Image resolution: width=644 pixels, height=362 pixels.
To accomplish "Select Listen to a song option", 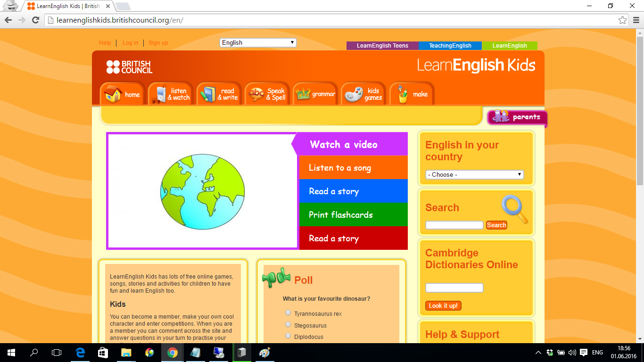I will (x=354, y=168).
